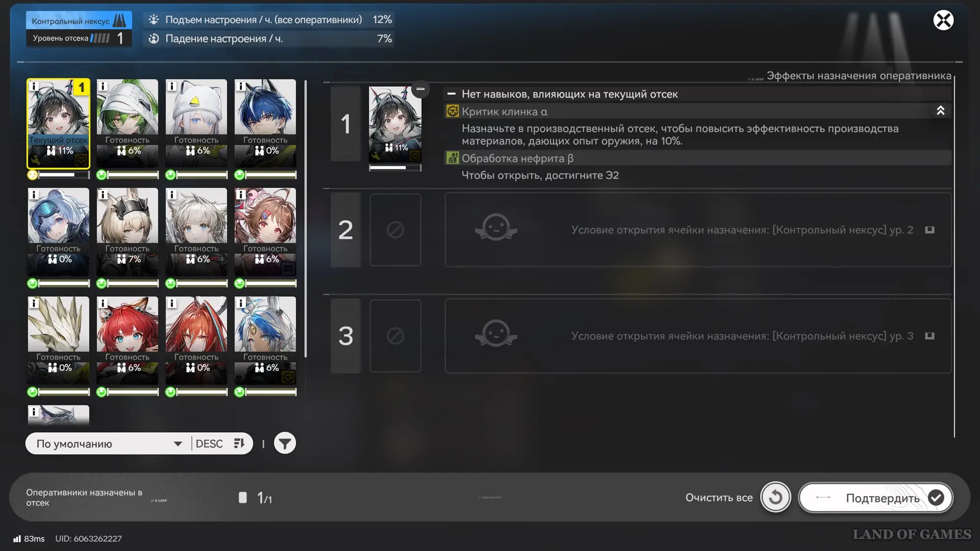Show slot 3 unlock condition details icon

pos(930,336)
